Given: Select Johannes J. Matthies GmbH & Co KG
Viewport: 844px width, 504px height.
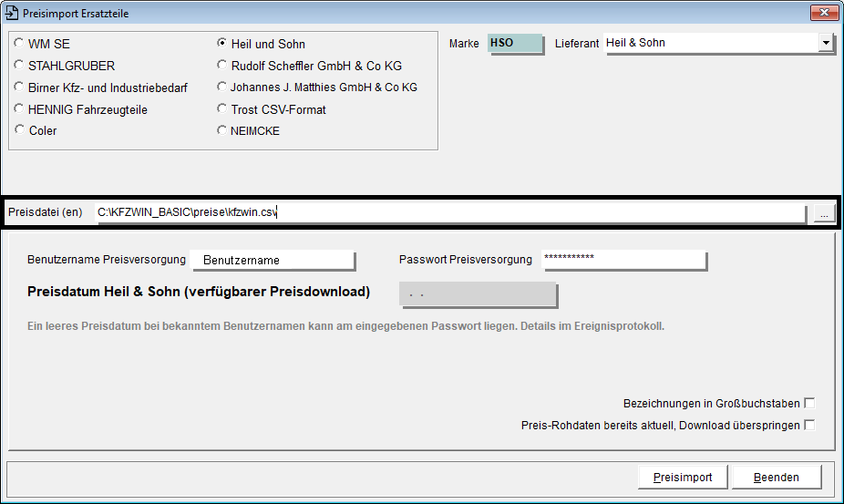Looking at the screenshot, I should [221, 87].
